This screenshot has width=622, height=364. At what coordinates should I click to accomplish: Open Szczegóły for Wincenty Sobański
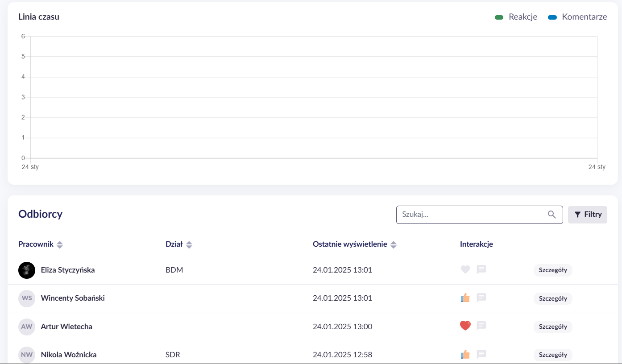click(x=553, y=298)
